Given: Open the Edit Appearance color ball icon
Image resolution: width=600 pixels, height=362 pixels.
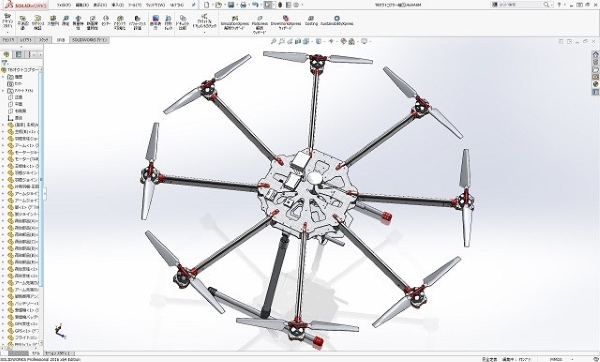Looking at the screenshot, I should [x=344, y=41].
